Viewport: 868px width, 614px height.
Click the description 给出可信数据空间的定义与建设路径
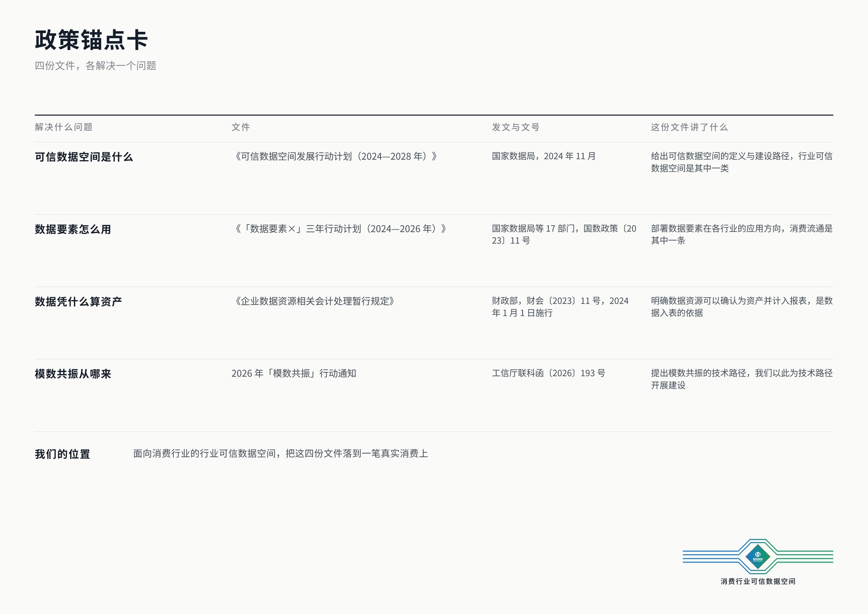742,162
